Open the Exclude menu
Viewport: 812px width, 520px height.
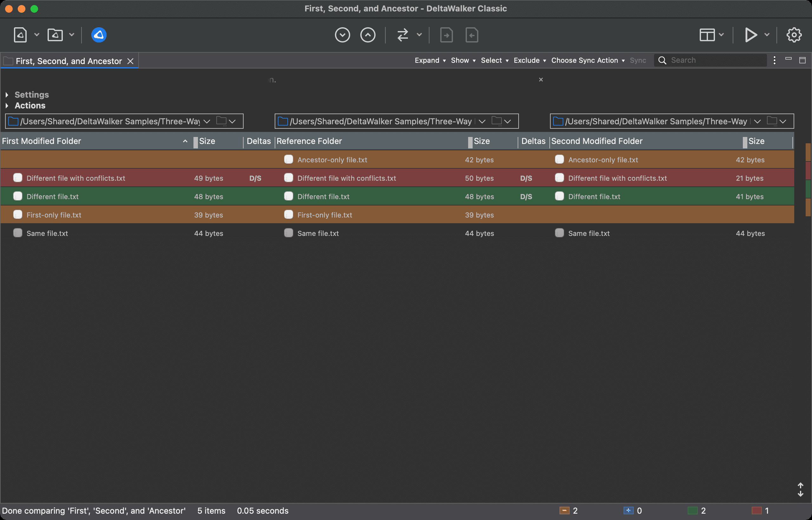(530, 61)
